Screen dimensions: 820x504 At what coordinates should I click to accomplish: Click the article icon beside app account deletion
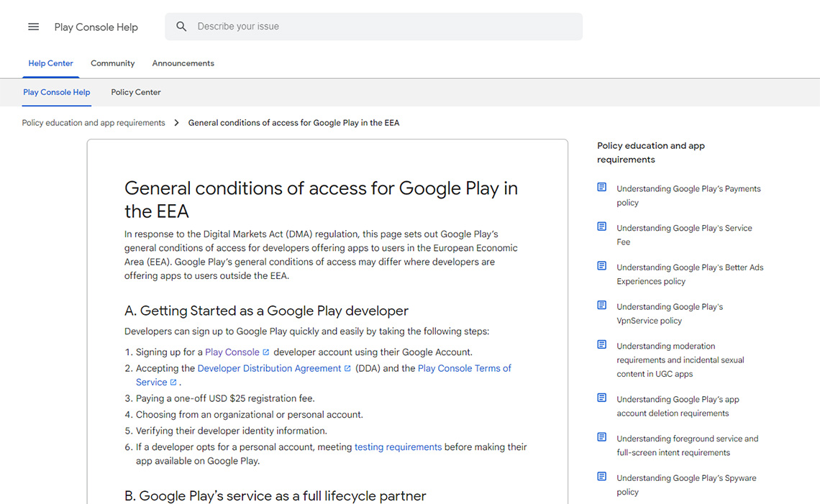coord(602,398)
